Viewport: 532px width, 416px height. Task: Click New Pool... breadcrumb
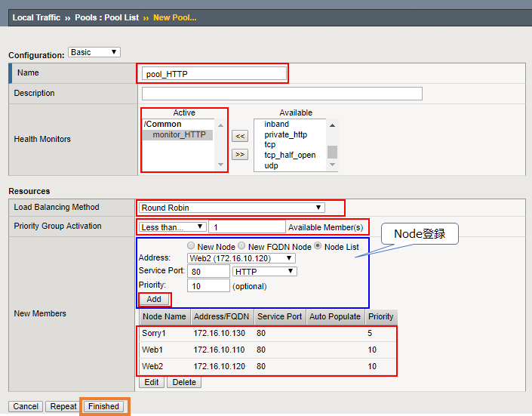(x=175, y=17)
